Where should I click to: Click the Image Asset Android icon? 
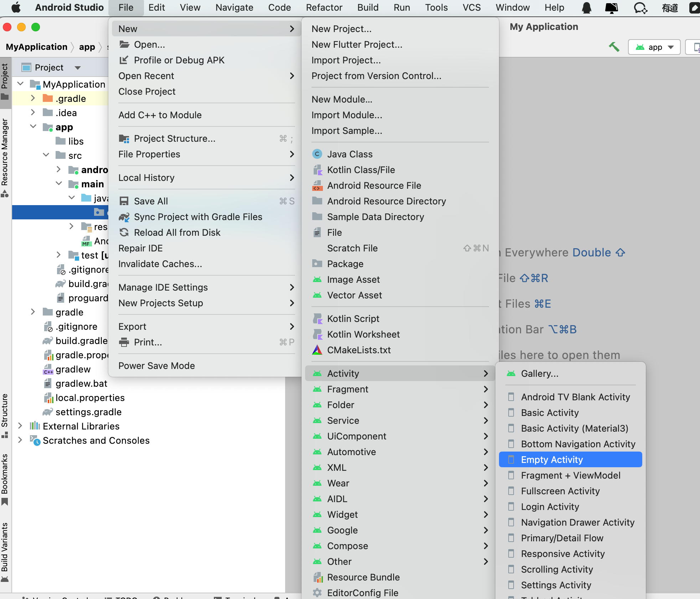[317, 280]
